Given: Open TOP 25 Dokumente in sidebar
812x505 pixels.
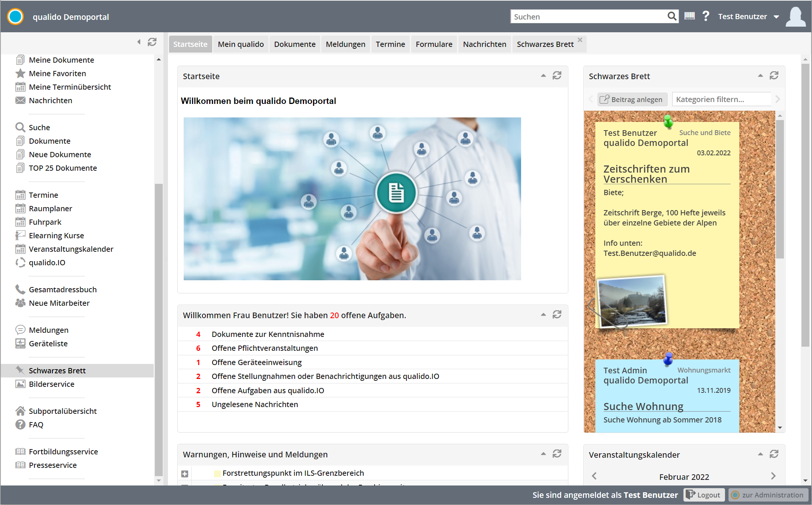Looking at the screenshot, I should click(56, 168).
